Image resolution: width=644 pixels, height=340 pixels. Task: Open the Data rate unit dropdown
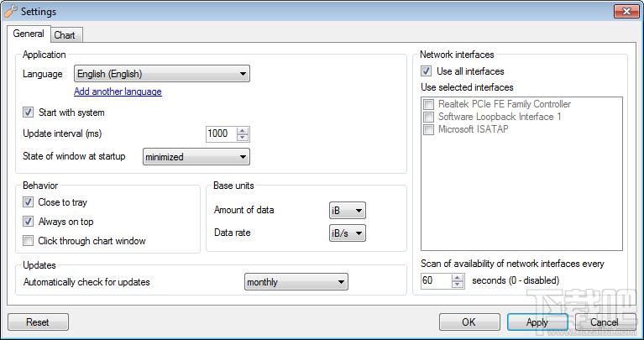coord(347,233)
